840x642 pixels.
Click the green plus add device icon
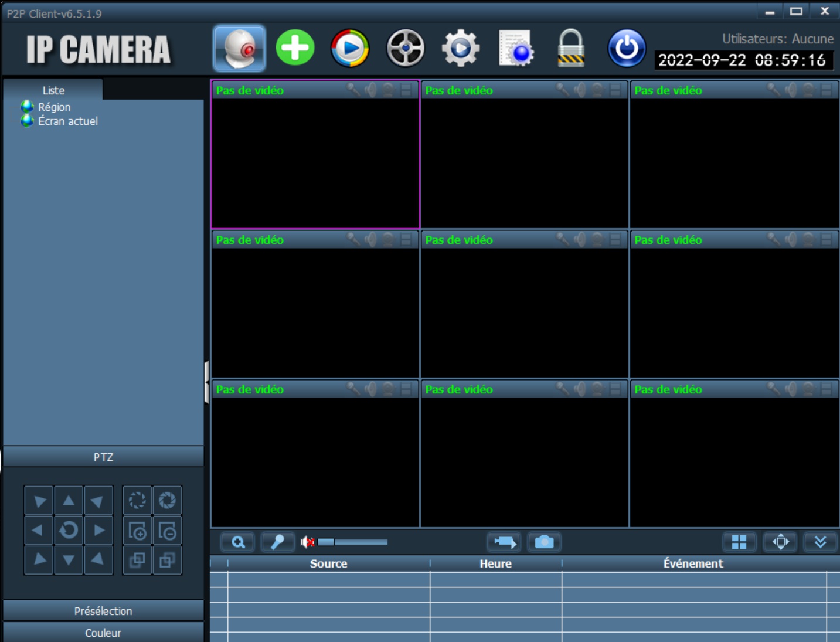[295, 47]
